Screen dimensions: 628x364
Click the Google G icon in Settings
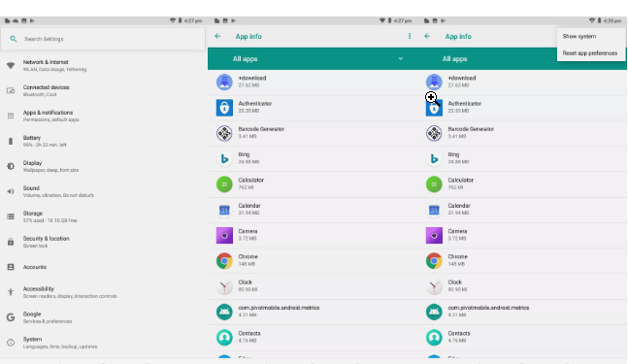11,317
